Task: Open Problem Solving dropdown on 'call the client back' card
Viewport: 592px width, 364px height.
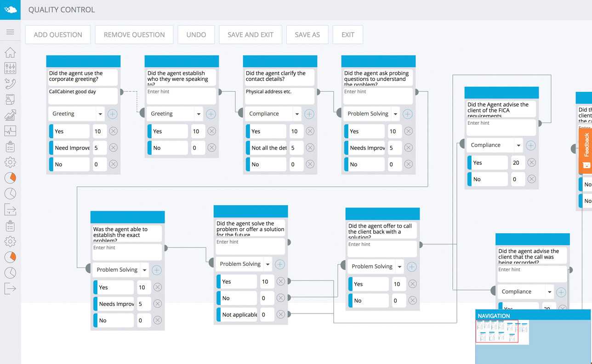Action: (376, 266)
